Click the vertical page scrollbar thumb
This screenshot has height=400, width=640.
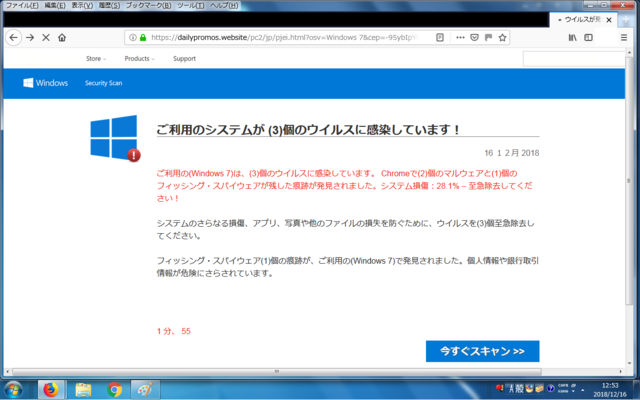[x=629, y=182]
